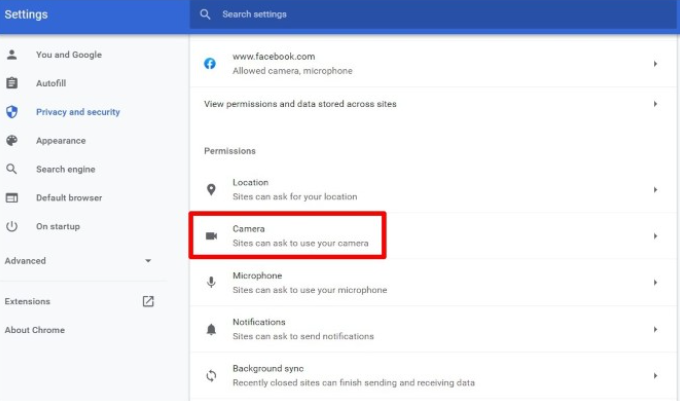
Task: Click the Autofill clipboard icon
Action: coord(12,83)
